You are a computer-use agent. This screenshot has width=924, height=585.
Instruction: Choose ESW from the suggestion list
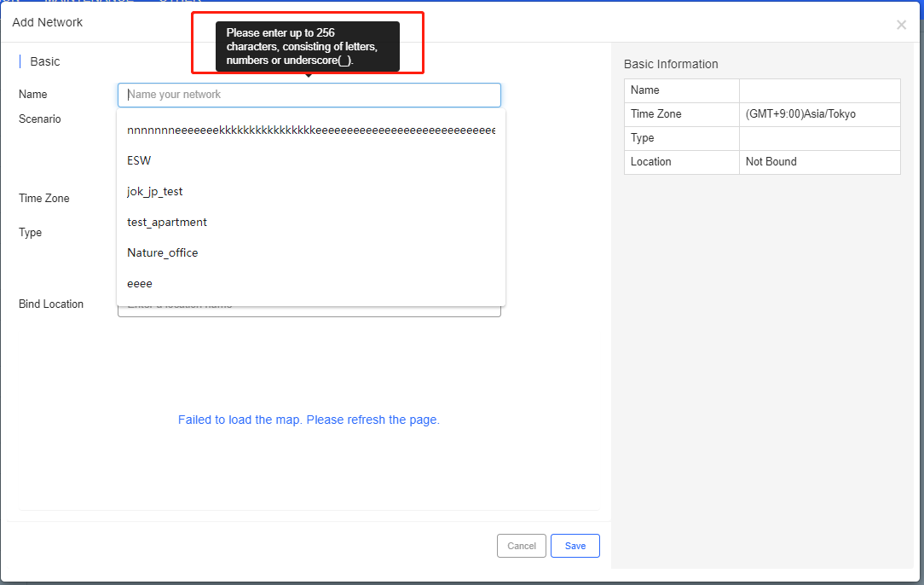[x=311, y=160]
